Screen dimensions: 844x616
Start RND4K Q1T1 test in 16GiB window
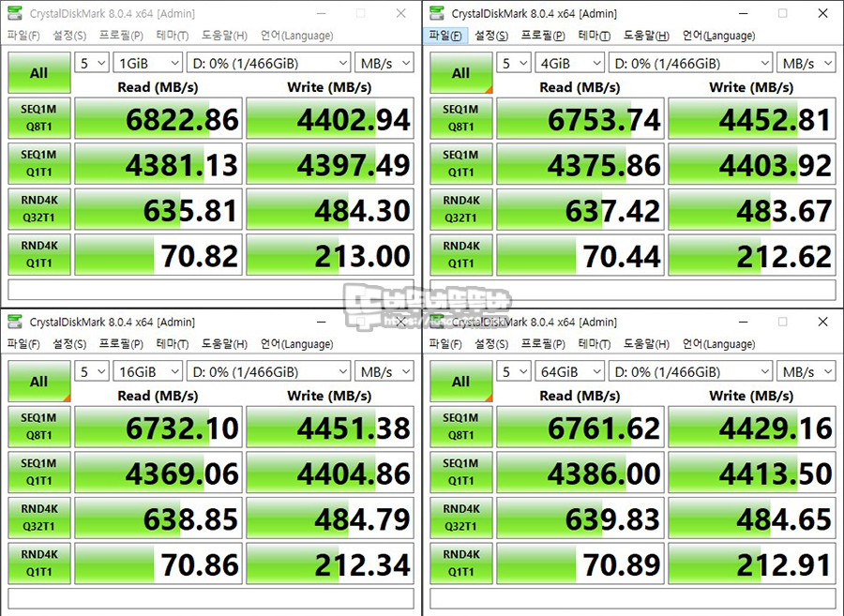[38, 563]
